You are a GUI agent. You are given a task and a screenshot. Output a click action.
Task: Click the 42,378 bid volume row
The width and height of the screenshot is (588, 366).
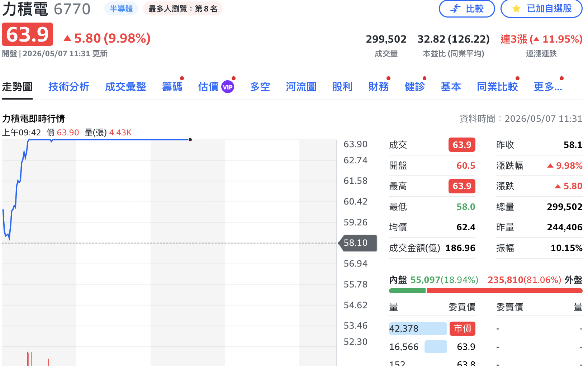click(x=418, y=328)
